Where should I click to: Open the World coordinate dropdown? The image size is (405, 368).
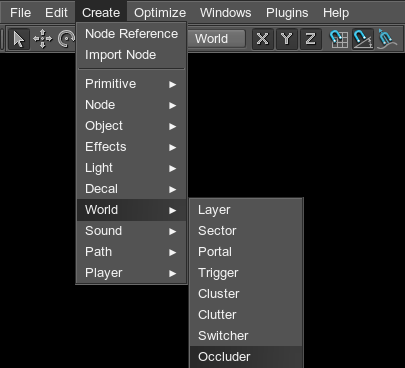coord(216,39)
